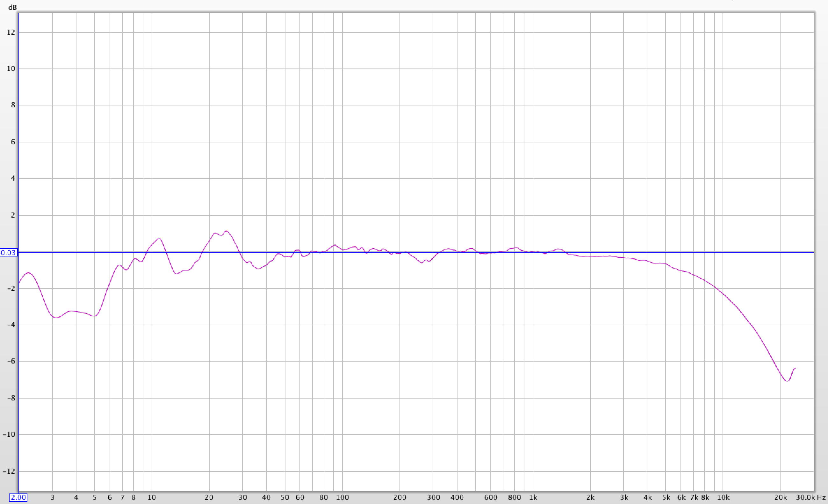Click the 5 label on the frequency axis
Viewport: 828px width, 504px height.
(94, 498)
